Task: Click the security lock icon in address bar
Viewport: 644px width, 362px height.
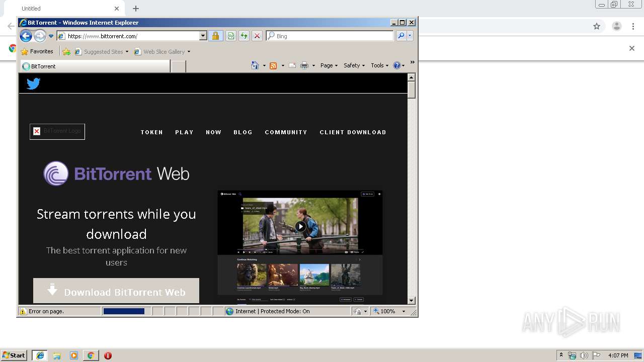Action: point(215,36)
